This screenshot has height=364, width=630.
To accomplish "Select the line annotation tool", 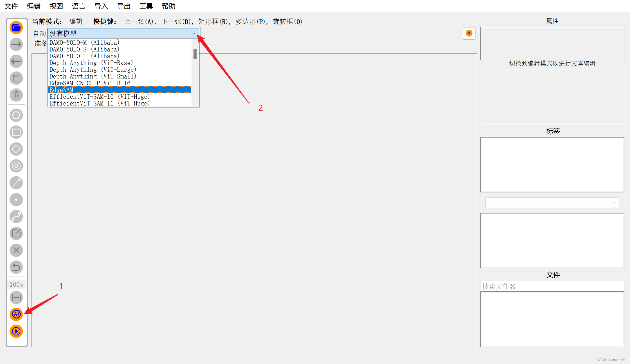I will point(16,183).
